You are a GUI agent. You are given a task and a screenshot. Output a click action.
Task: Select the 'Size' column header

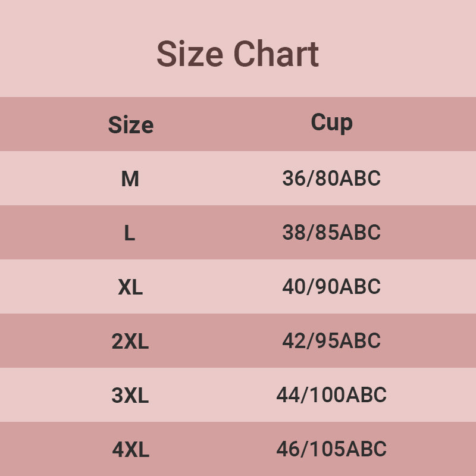[130, 125]
